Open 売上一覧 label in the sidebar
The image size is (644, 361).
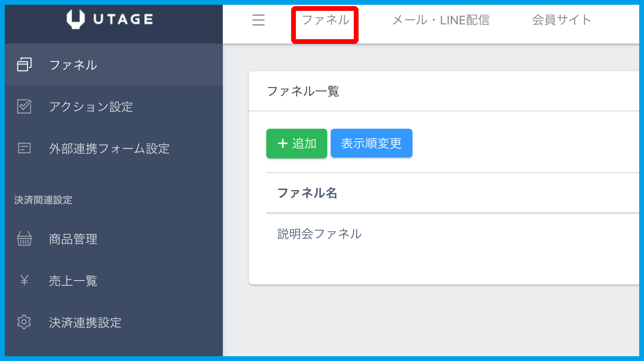point(73,281)
